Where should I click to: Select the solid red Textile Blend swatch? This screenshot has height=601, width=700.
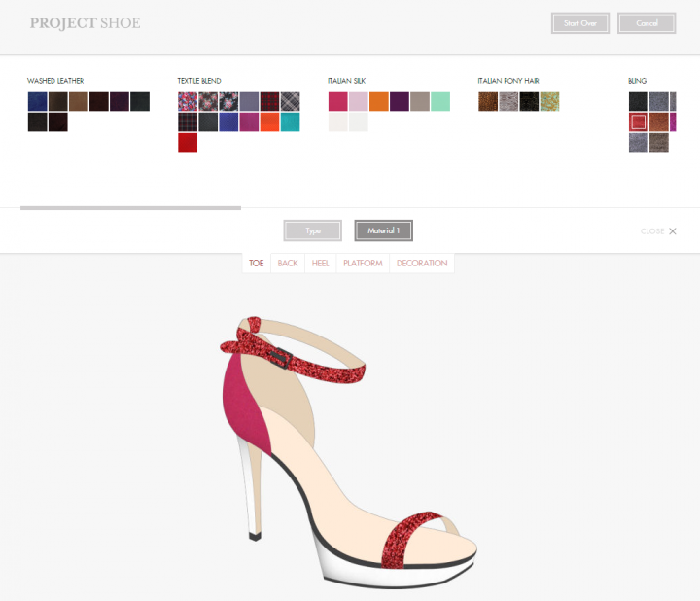[x=188, y=143]
